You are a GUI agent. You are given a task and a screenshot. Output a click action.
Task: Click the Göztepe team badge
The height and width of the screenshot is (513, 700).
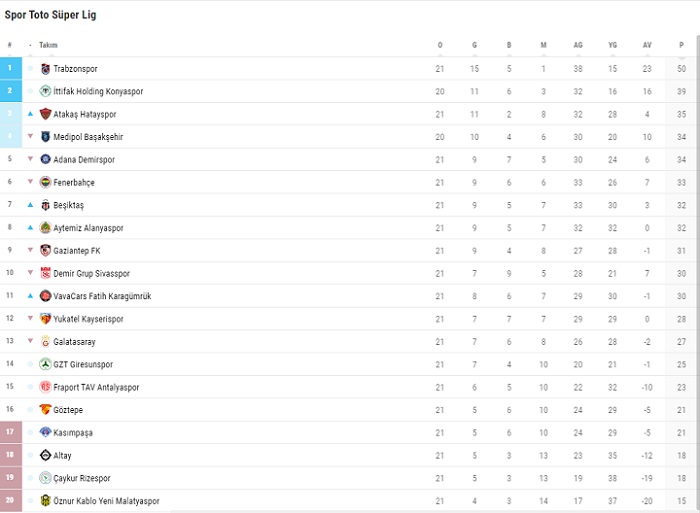click(45, 410)
